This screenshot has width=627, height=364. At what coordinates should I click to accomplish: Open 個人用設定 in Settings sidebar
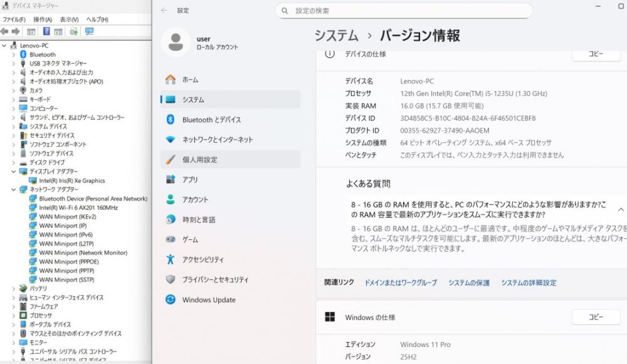coord(230,159)
